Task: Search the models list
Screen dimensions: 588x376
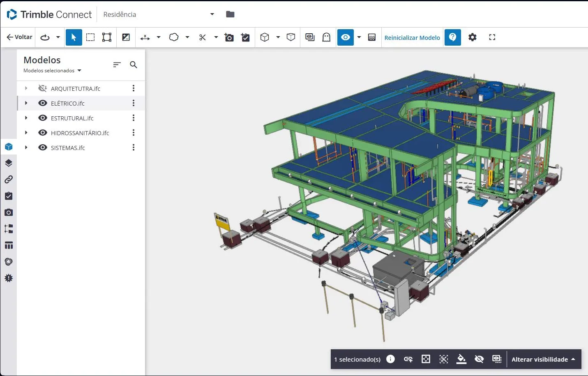Action: coord(134,65)
